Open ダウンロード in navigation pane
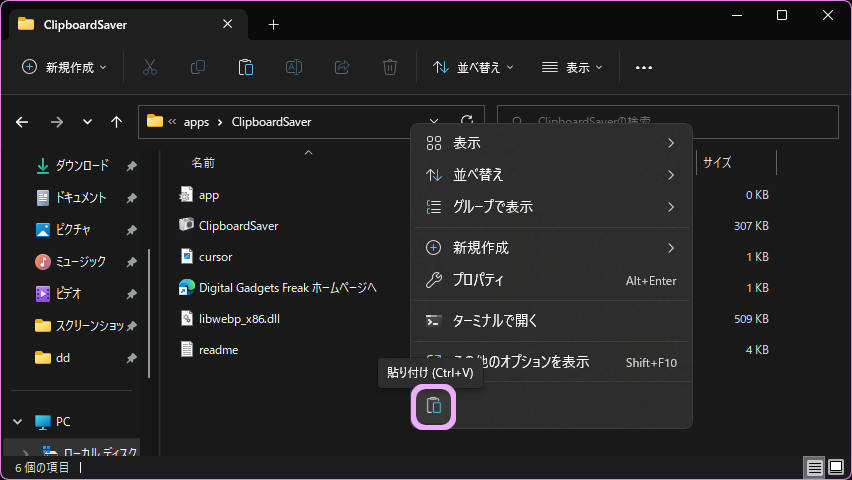 click(x=82, y=165)
